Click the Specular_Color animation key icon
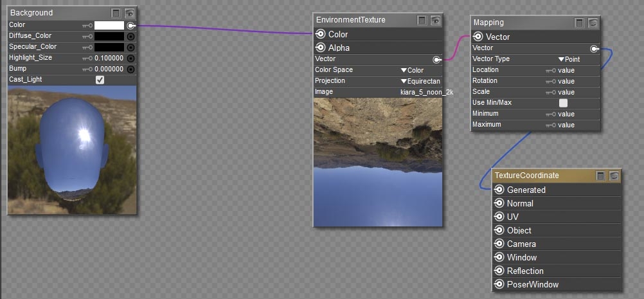 point(87,48)
